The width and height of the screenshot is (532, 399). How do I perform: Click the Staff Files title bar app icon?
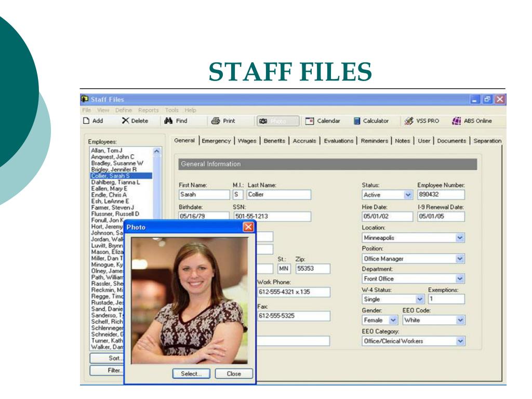click(x=85, y=99)
